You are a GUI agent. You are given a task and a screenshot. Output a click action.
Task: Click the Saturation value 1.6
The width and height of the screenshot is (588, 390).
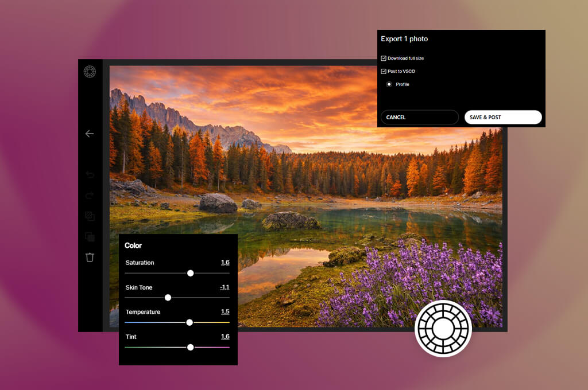point(225,262)
